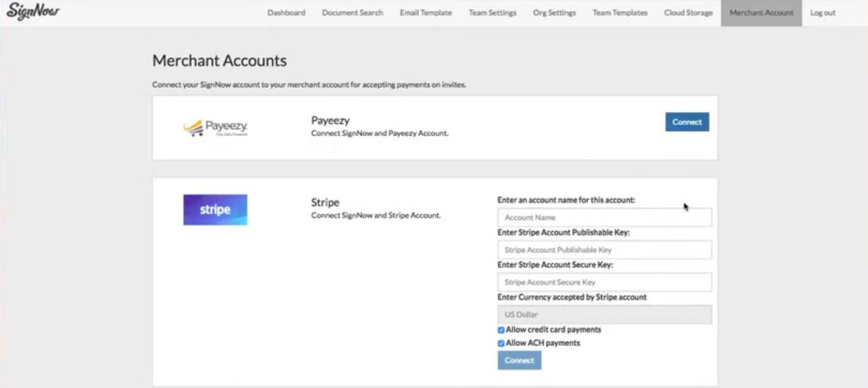Open Cloud Storage page
Viewport: 868px width, 388px height.
pyautogui.click(x=688, y=13)
